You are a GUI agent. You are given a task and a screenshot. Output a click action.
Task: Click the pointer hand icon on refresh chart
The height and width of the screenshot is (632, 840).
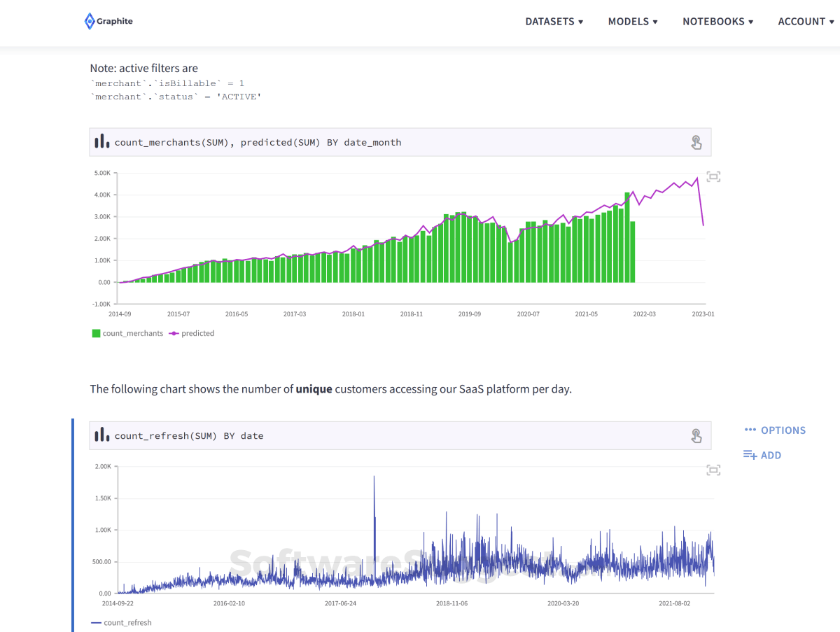(696, 436)
